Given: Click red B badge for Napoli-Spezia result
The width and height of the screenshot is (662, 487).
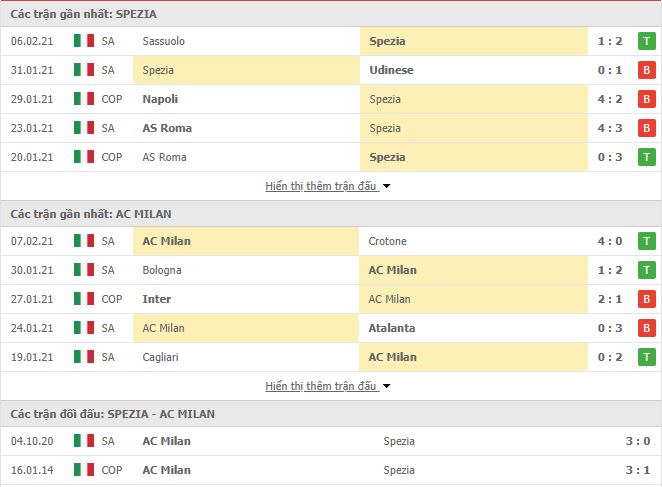Looking at the screenshot, I should tap(646, 99).
